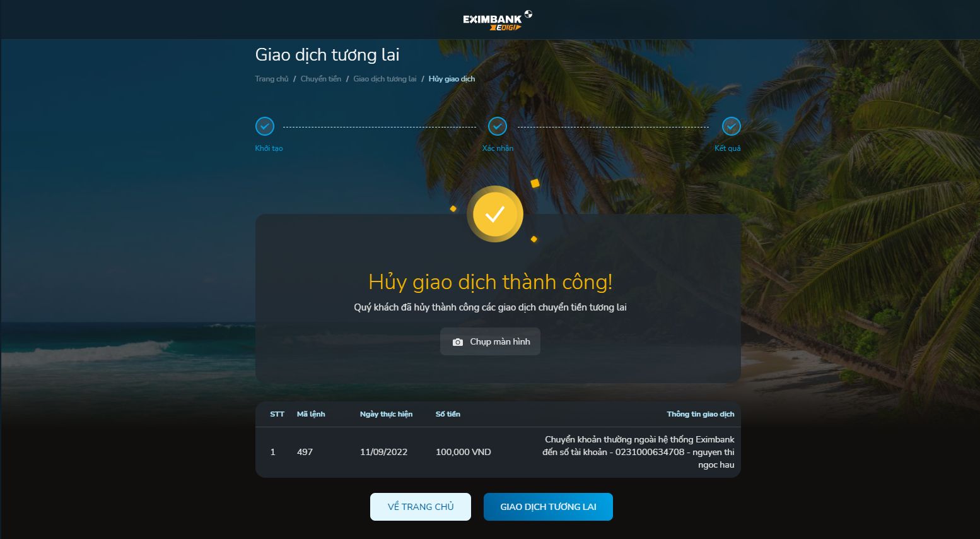Screen dimensions: 980x539
Task: Click the Thông tin giao dịch header
Action: pyautogui.click(x=701, y=414)
